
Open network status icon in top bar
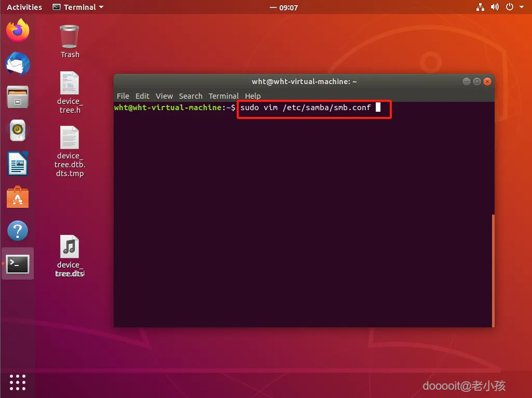pos(480,7)
